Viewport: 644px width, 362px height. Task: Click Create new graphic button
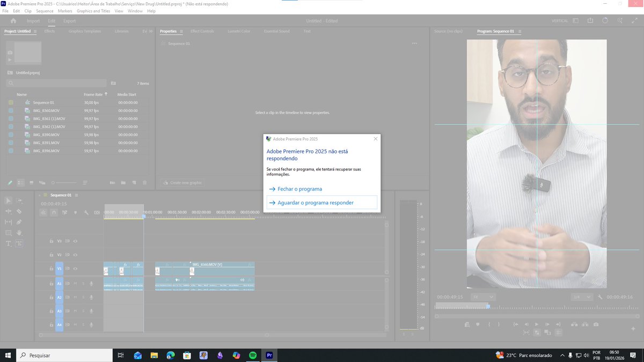click(x=182, y=183)
